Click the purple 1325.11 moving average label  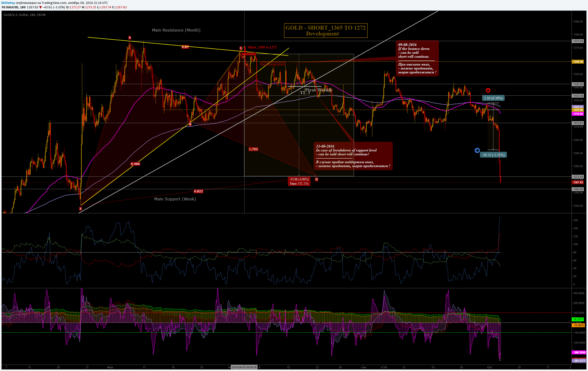pos(578,107)
